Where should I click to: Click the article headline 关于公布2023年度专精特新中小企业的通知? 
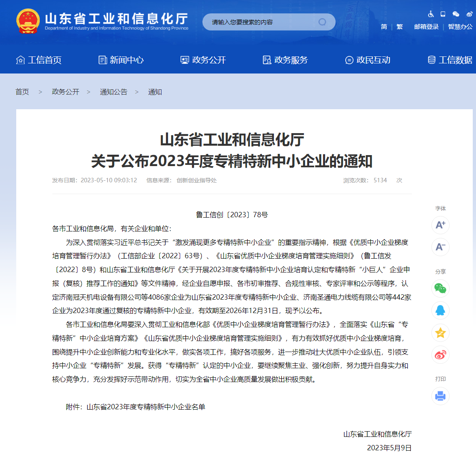coord(232,161)
